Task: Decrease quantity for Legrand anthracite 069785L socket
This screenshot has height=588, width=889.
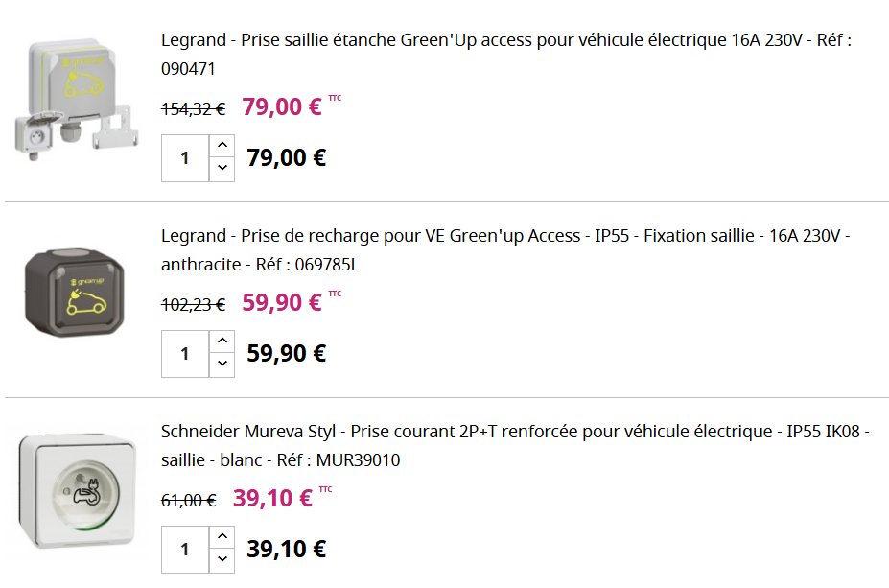Action: pyautogui.click(x=222, y=365)
